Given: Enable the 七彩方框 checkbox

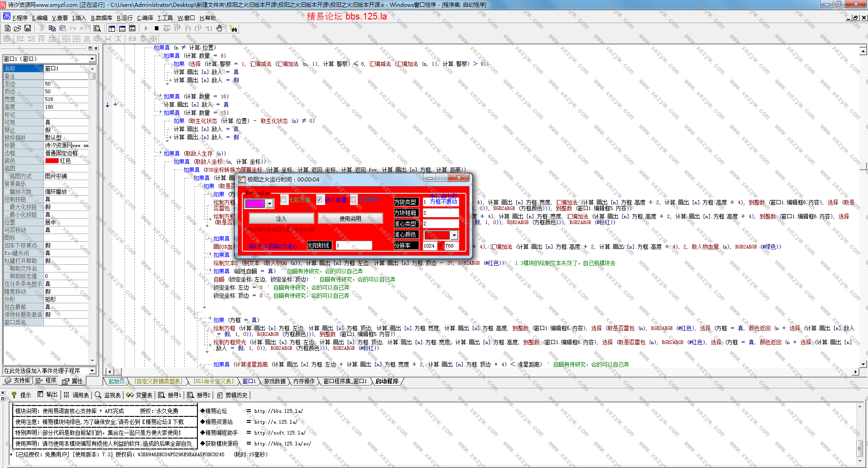Looking at the screenshot, I should pos(283,199).
